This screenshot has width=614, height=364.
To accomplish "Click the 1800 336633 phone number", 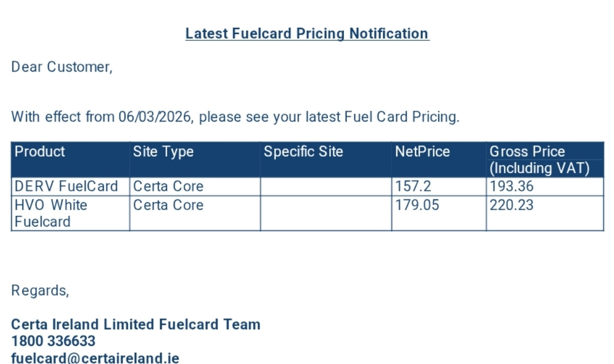I will point(53,341).
